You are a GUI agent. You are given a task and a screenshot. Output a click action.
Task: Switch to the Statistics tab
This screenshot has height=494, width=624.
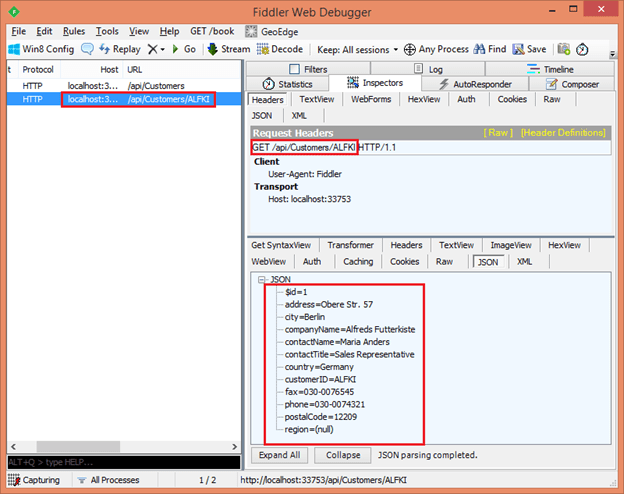pos(288,84)
